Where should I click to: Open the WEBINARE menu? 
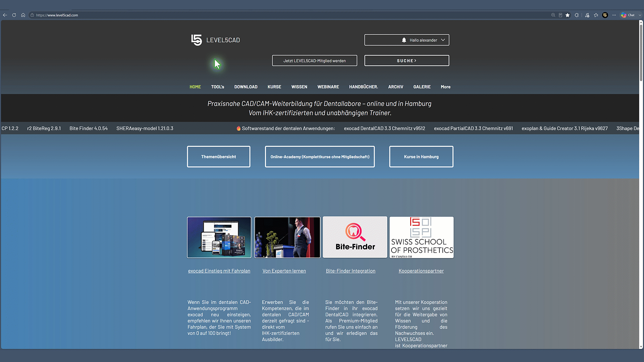pyautogui.click(x=328, y=87)
